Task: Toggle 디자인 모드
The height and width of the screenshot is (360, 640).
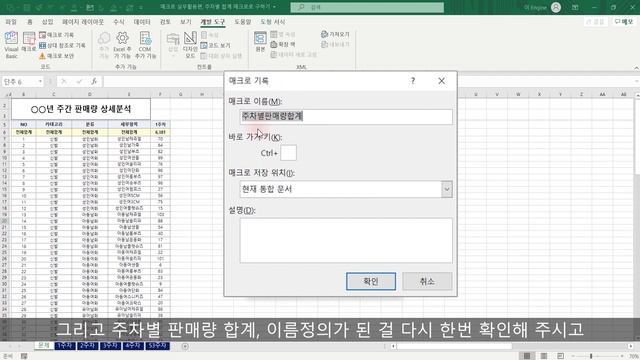Action: pyautogui.click(x=190, y=45)
